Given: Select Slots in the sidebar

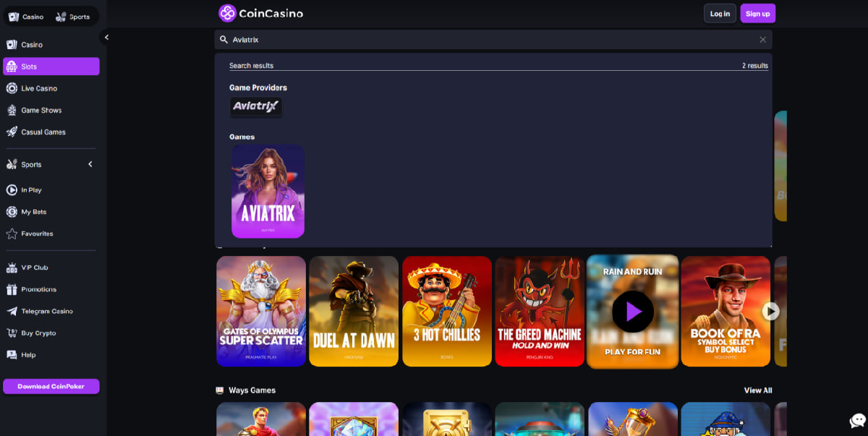Looking at the screenshot, I should click(x=51, y=67).
